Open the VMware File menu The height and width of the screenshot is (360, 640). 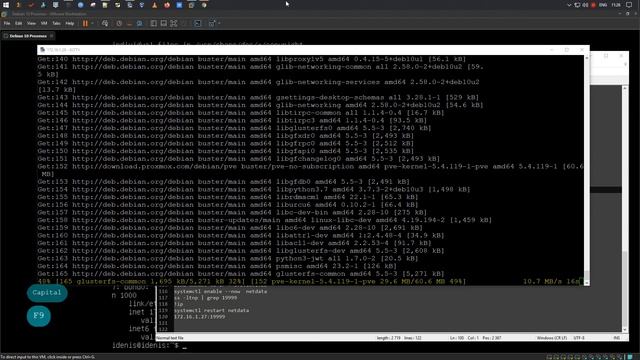7,23
